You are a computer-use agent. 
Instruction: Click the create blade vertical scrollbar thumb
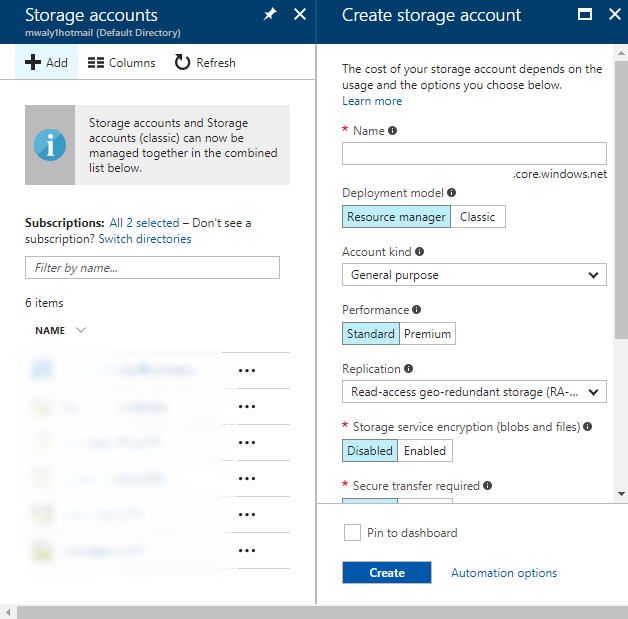click(x=621, y=199)
